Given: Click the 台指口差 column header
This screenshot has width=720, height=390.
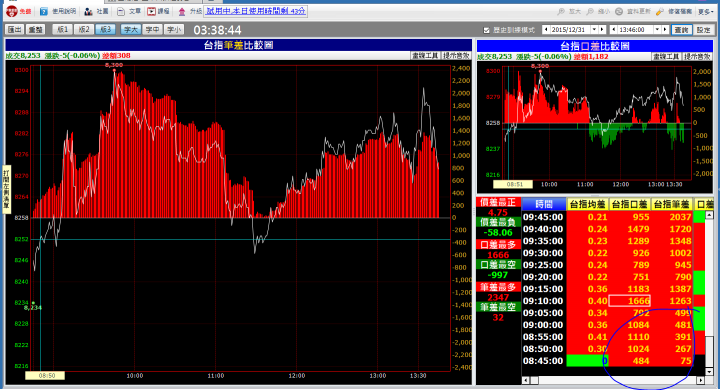Looking at the screenshot, I should (630, 204).
